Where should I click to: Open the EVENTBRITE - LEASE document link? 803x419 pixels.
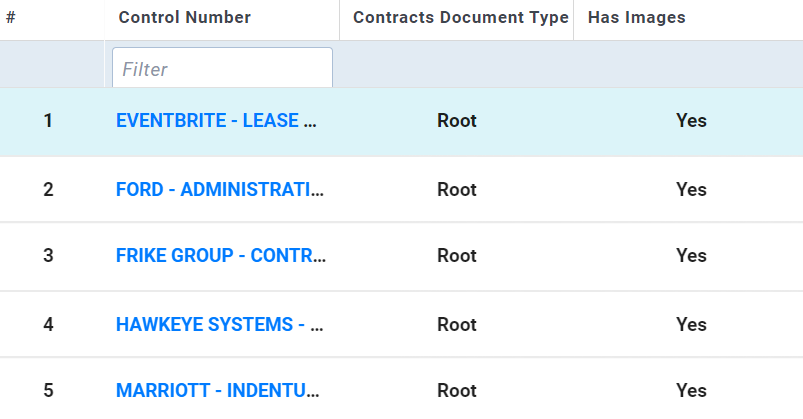(x=216, y=121)
